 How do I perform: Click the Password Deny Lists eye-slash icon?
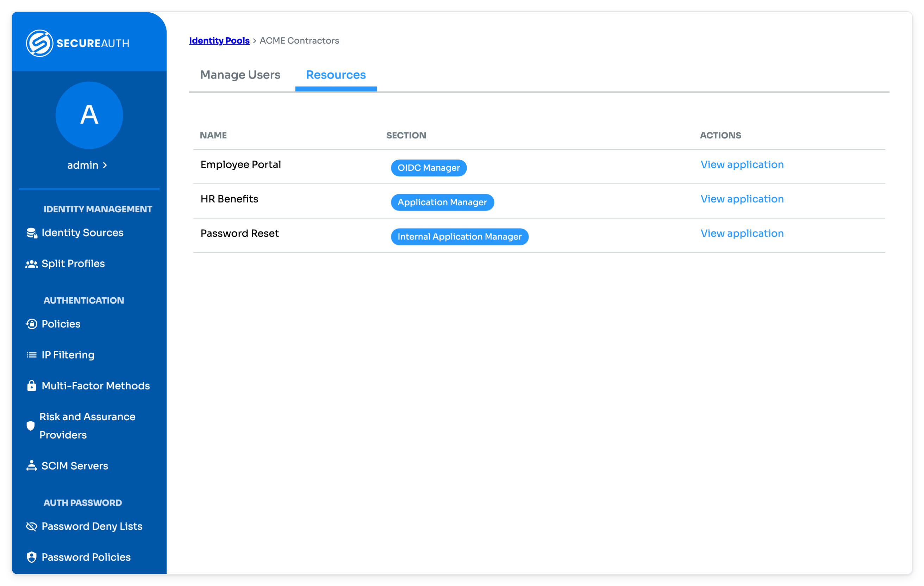point(31,526)
